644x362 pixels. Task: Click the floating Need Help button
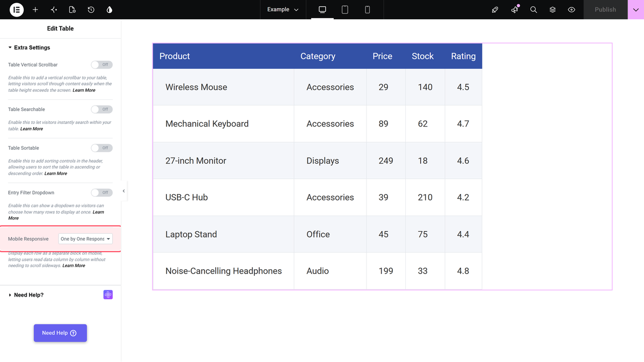pos(60,333)
